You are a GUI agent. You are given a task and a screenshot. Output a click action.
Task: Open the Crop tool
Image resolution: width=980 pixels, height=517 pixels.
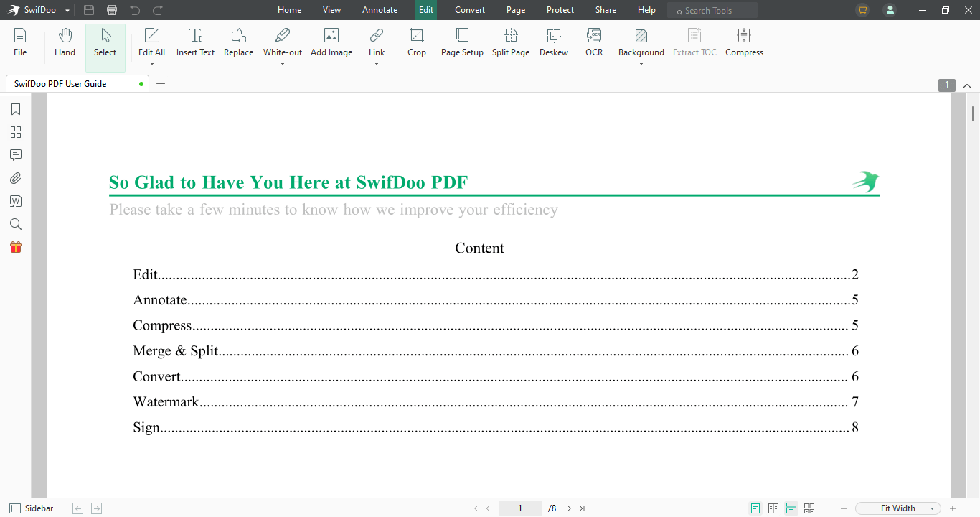point(416,42)
